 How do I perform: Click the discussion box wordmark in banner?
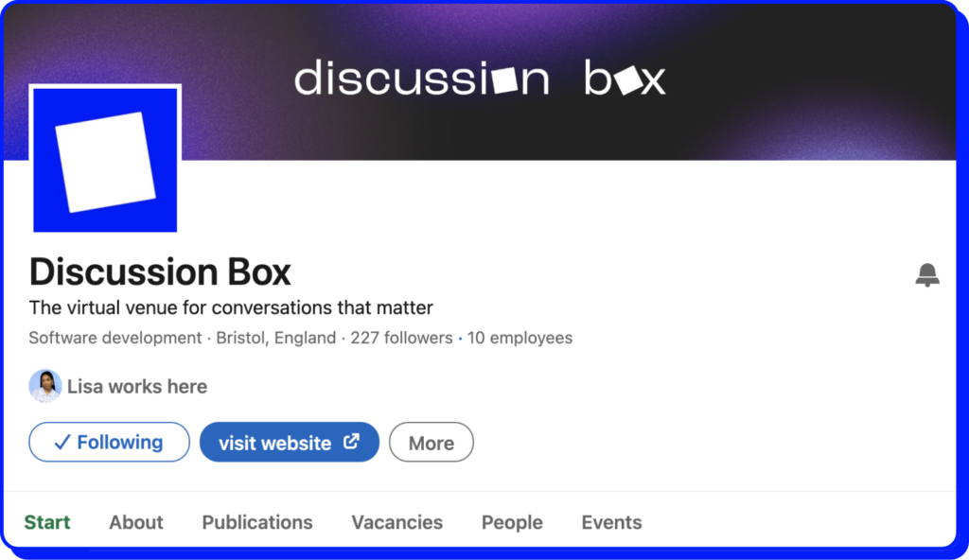(480, 79)
